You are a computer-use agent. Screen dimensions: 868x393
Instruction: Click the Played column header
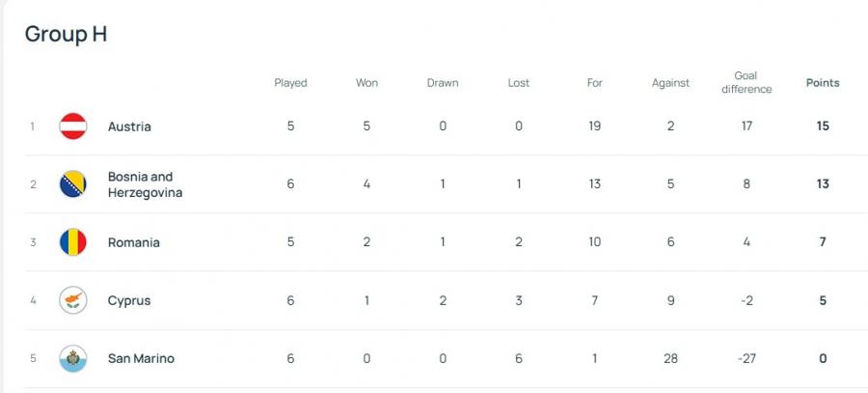pyautogui.click(x=290, y=83)
